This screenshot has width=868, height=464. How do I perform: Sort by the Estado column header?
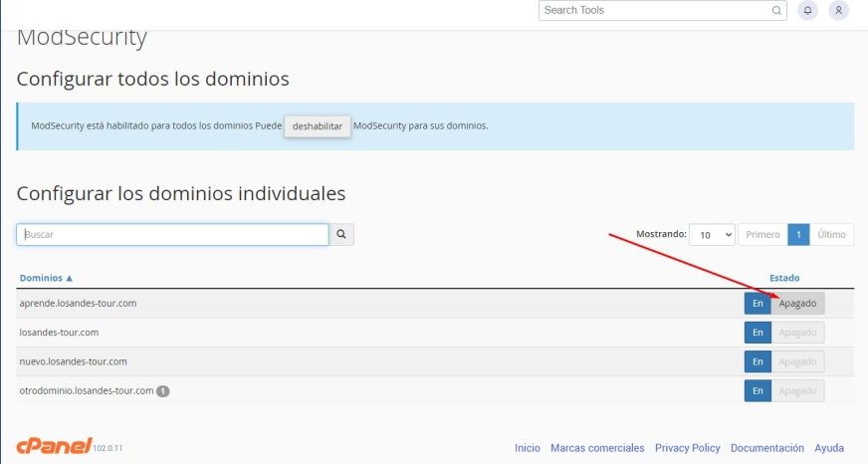[784, 278]
